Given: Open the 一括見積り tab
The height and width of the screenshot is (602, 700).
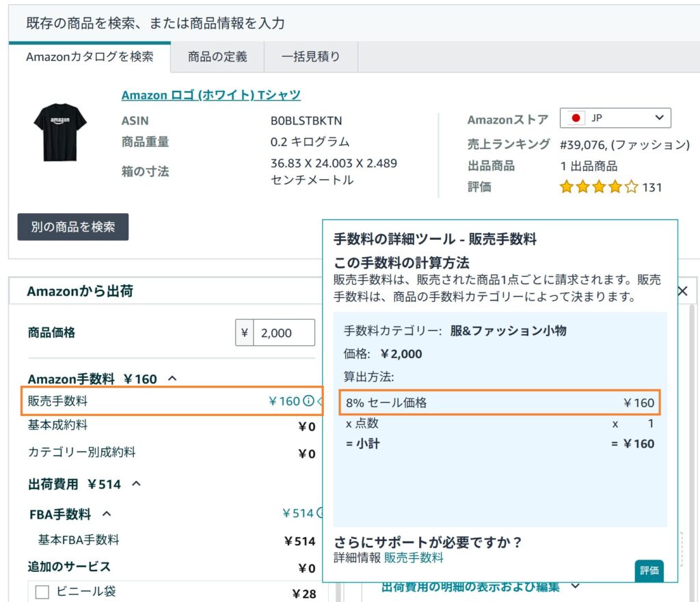Looking at the screenshot, I should [311, 57].
